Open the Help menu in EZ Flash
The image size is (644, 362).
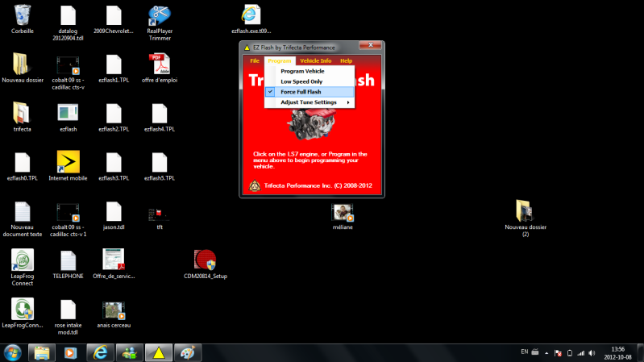click(x=346, y=60)
